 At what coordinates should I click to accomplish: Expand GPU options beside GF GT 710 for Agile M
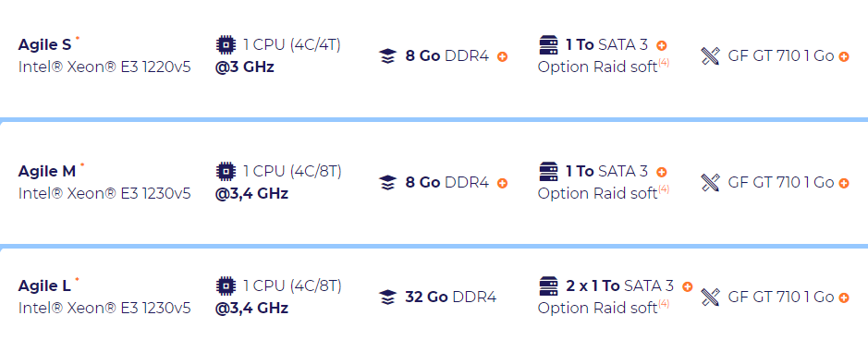844,184
